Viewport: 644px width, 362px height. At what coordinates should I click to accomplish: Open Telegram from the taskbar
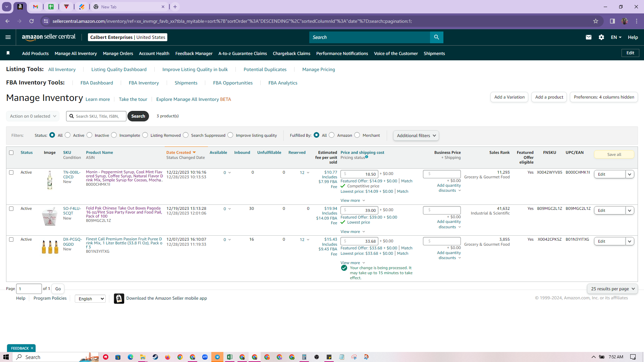click(217, 357)
